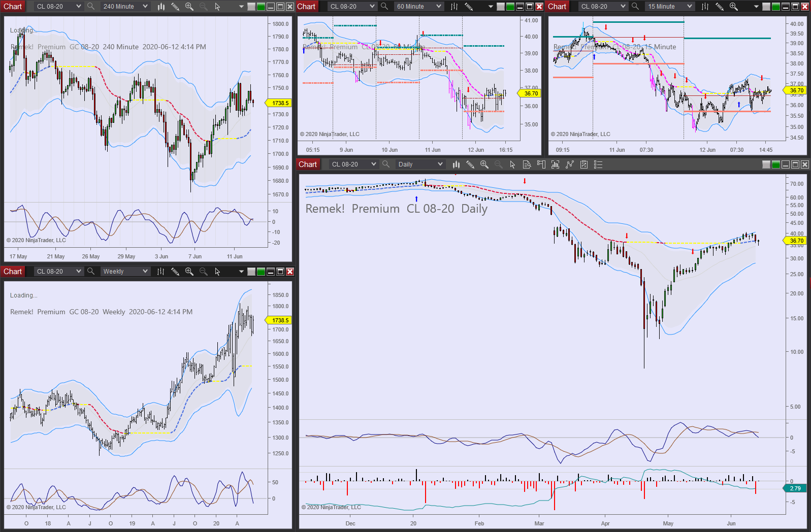This screenshot has height=532, width=811.
Task: Activate zoom out on the Daily chart
Action: (499, 164)
